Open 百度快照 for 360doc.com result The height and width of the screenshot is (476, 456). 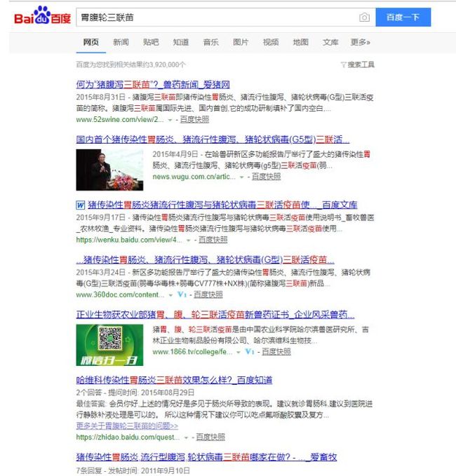coord(208,294)
